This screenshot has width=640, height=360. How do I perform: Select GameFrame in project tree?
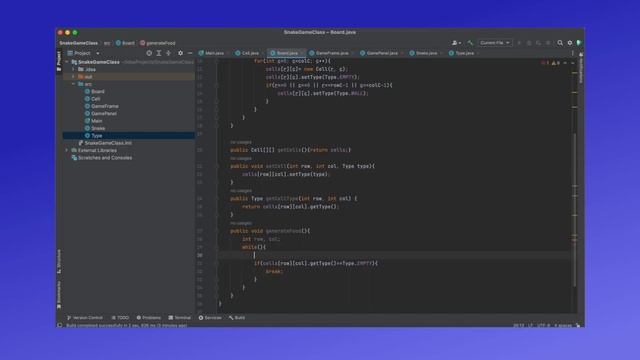coord(105,106)
